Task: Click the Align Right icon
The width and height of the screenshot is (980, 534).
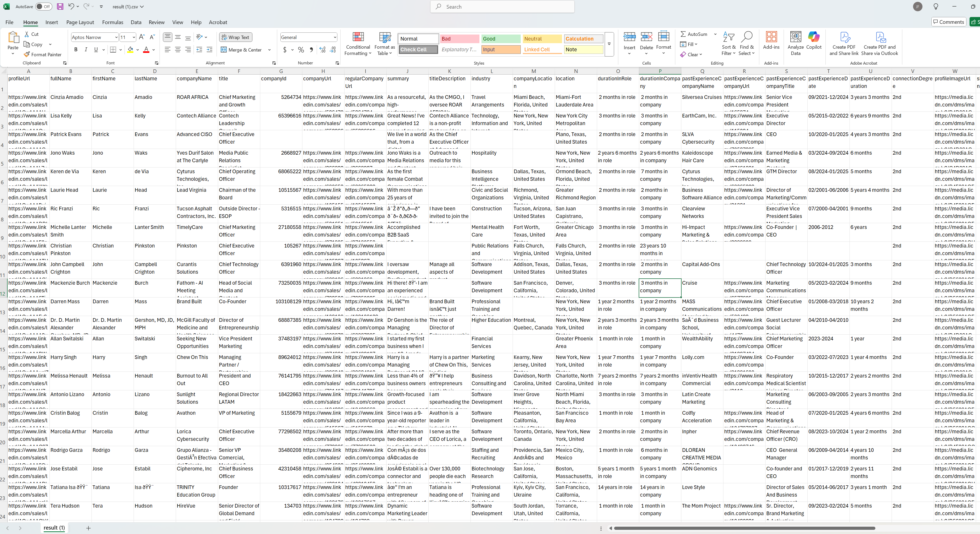Action: (188, 49)
